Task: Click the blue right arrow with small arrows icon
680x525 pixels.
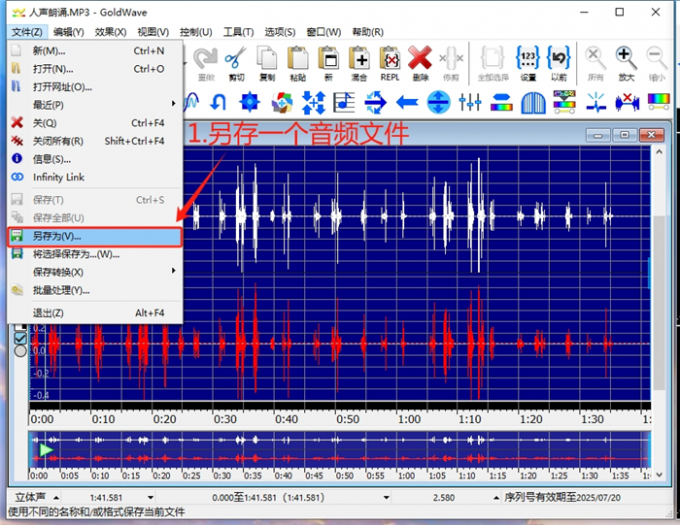Action: pos(375,102)
